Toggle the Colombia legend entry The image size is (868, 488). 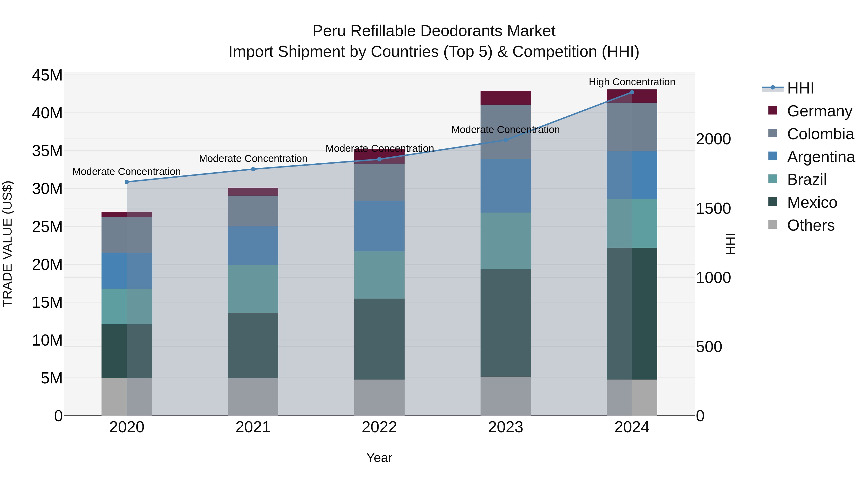coord(811,134)
